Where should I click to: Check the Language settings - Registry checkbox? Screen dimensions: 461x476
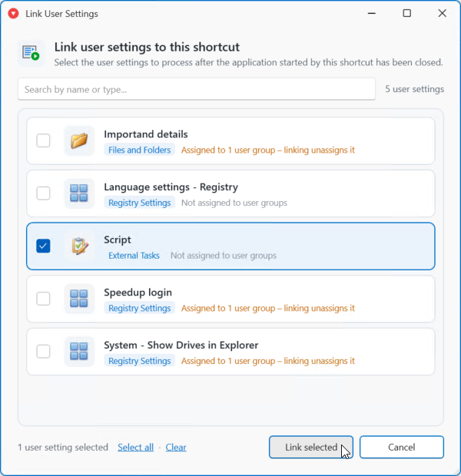click(43, 193)
